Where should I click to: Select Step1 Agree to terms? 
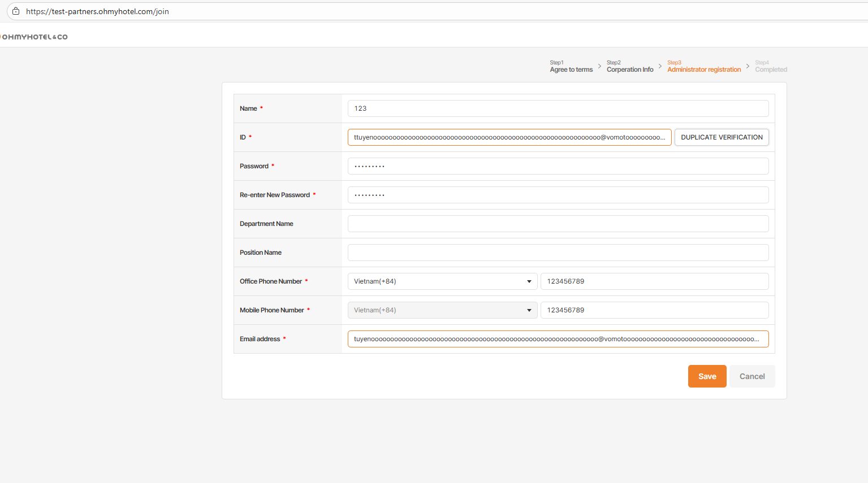click(x=571, y=67)
